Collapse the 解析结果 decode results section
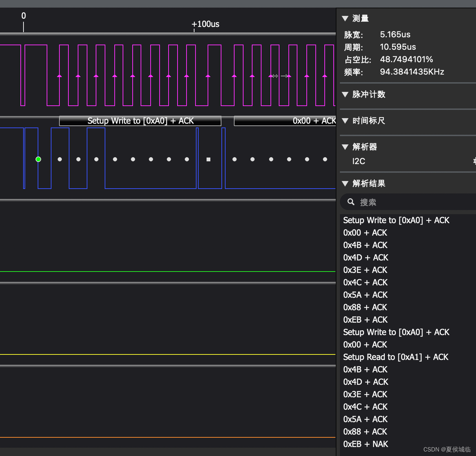Image resolution: width=476 pixels, height=456 pixels. coord(345,183)
